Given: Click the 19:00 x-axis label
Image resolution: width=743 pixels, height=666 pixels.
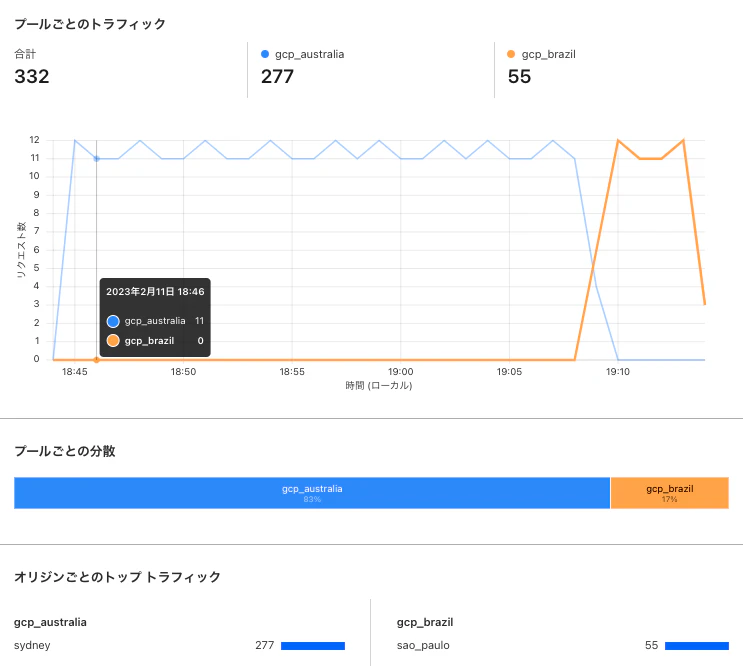Looking at the screenshot, I should (x=400, y=372).
